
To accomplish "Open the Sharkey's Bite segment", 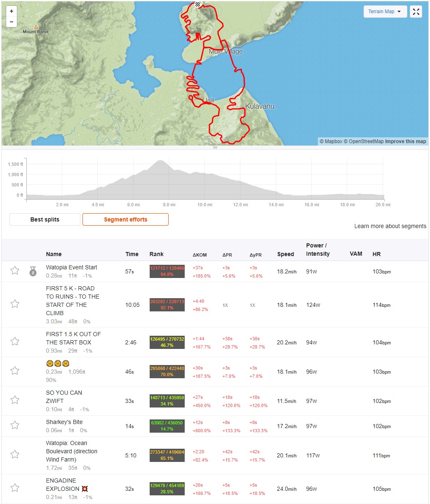I will coord(64,422).
